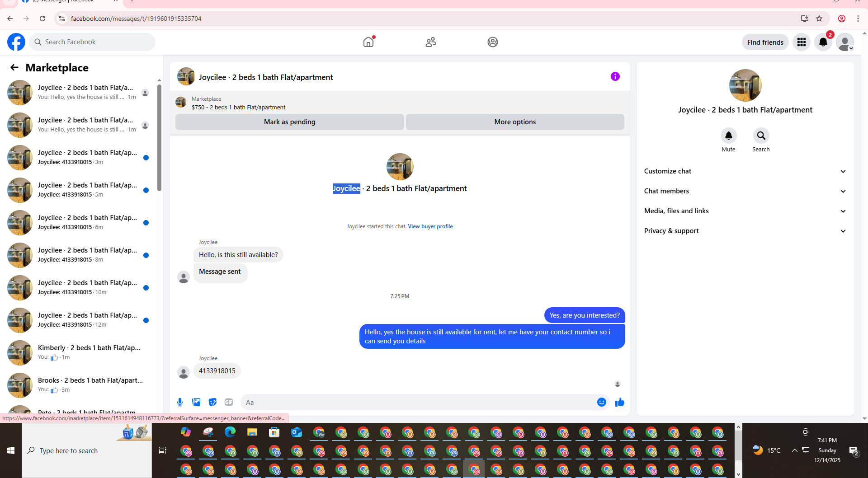The height and width of the screenshot is (478, 868).
Task: Select 'Yes, are you interested?' message
Action: 585,315
